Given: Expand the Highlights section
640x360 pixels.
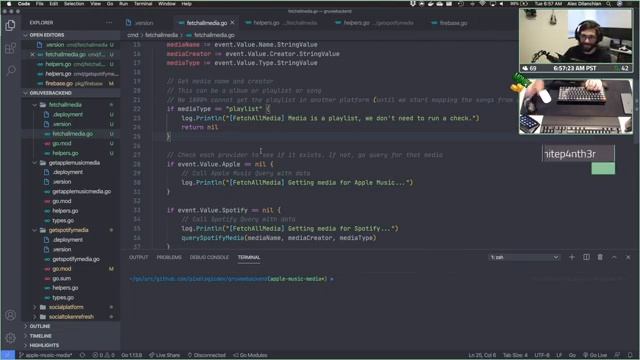Looking at the screenshot, I should [44, 345].
